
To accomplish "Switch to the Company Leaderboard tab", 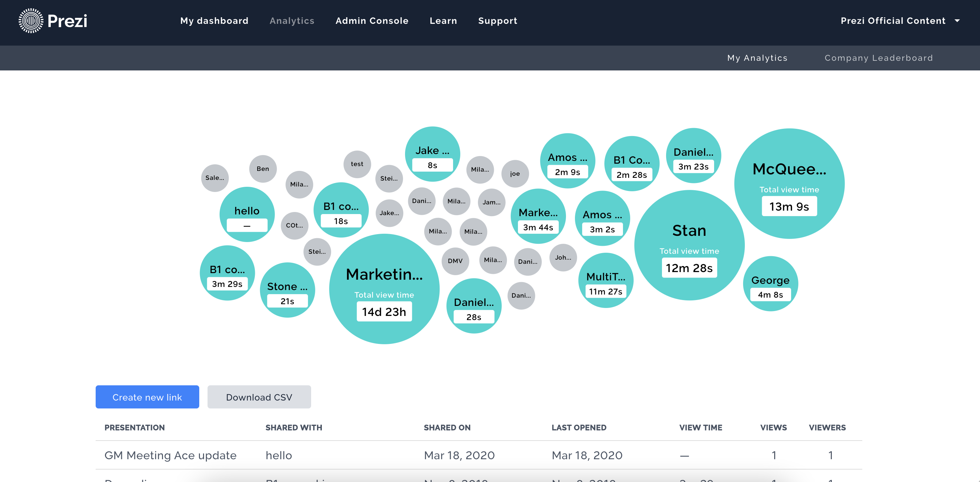I will [878, 58].
